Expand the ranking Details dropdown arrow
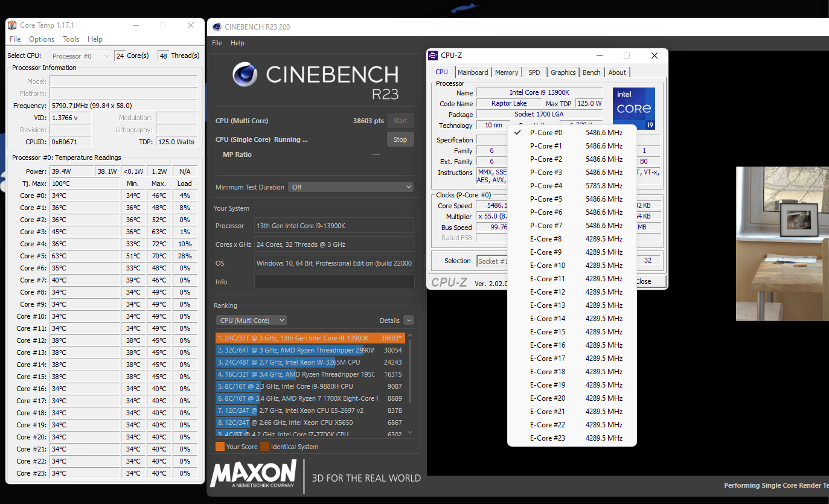This screenshot has height=504, width=829. [409, 321]
